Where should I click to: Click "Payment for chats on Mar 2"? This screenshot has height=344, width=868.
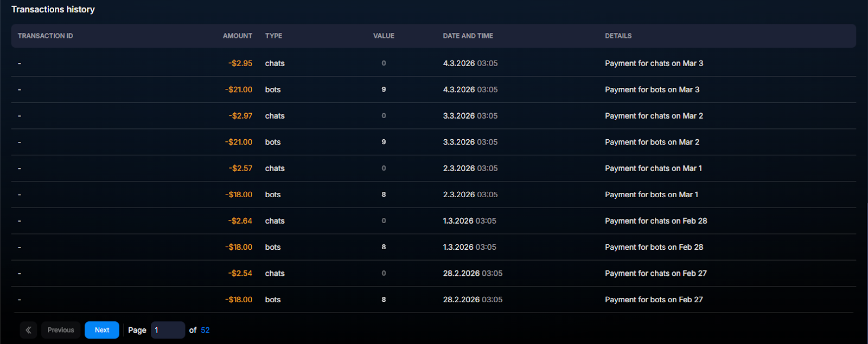click(x=654, y=116)
